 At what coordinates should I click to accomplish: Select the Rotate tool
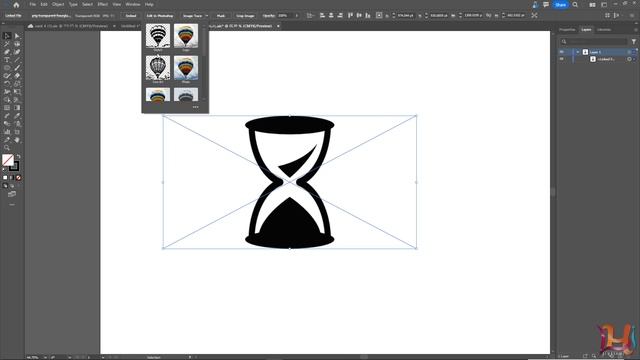point(7,84)
